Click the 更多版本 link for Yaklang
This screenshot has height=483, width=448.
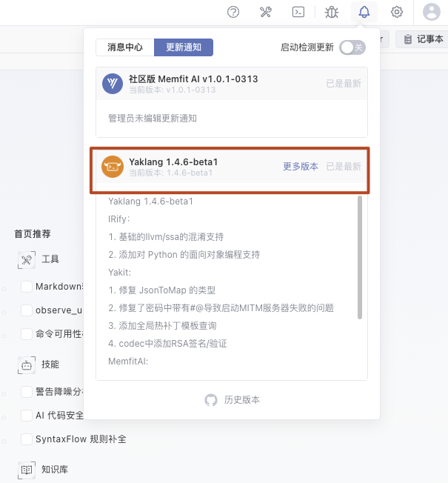[301, 167]
